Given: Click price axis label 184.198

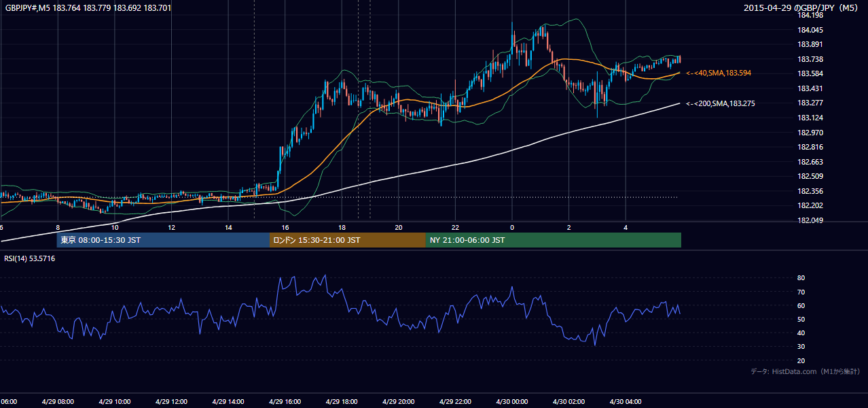Looking at the screenshot, I should 810,15.
